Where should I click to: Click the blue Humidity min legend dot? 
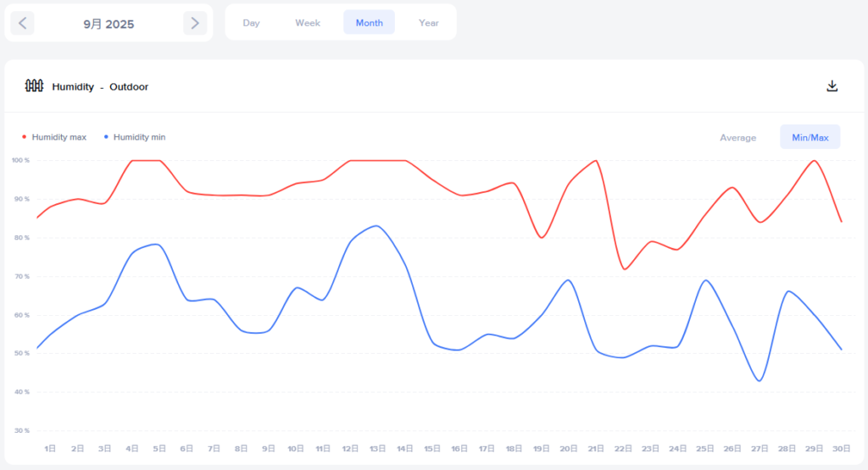(x=106, y=137)
